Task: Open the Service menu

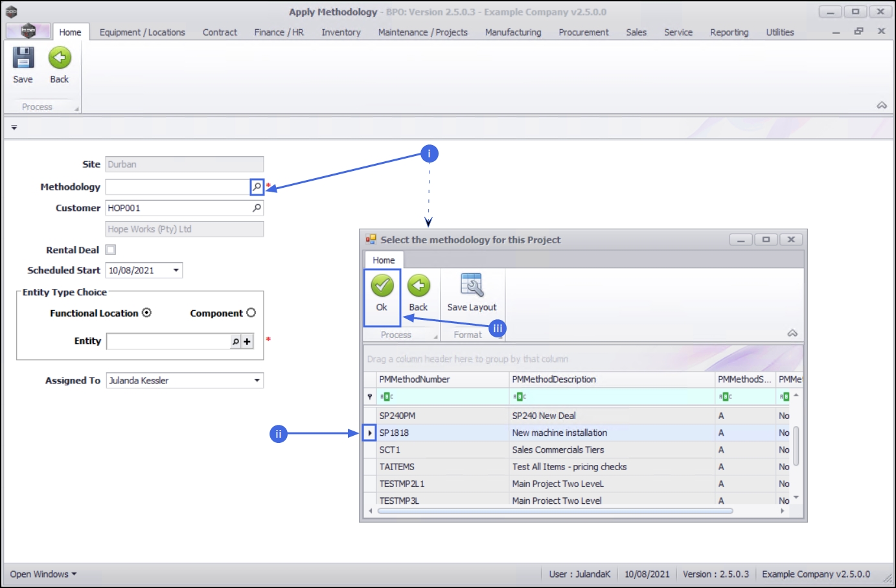Action: (678, 32)
